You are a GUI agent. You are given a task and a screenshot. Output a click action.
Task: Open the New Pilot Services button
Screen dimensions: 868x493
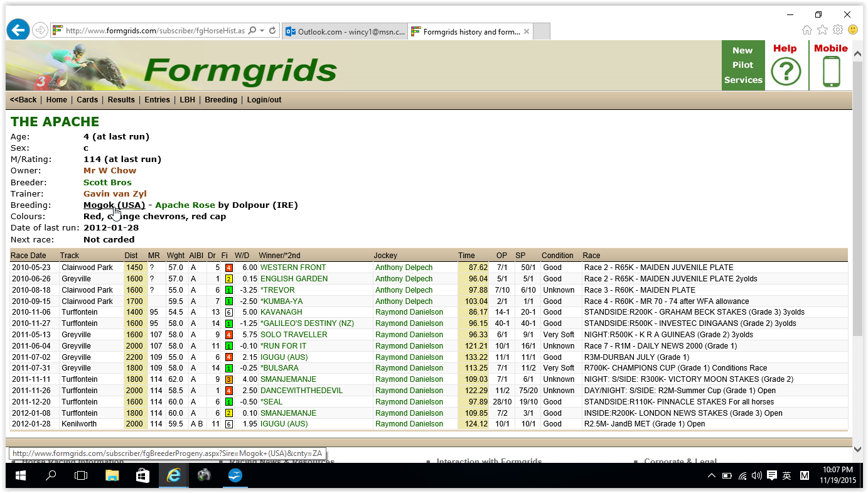[742, 65]
